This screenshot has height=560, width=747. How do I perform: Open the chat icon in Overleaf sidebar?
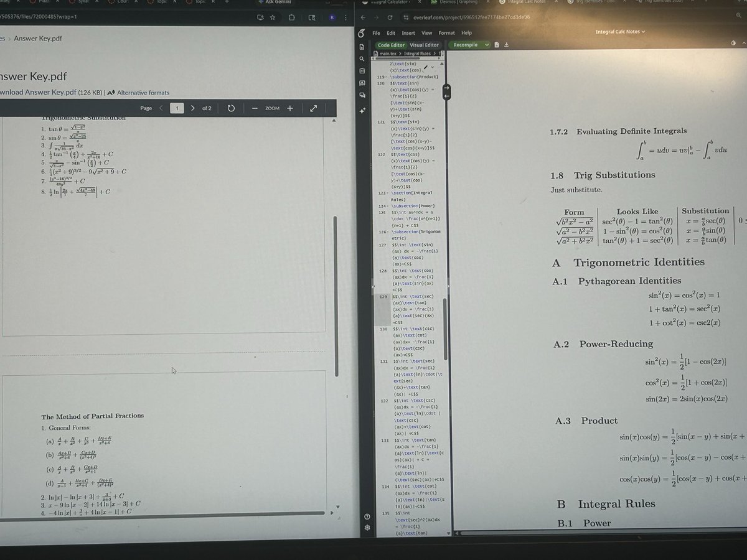tap(362, 96)
